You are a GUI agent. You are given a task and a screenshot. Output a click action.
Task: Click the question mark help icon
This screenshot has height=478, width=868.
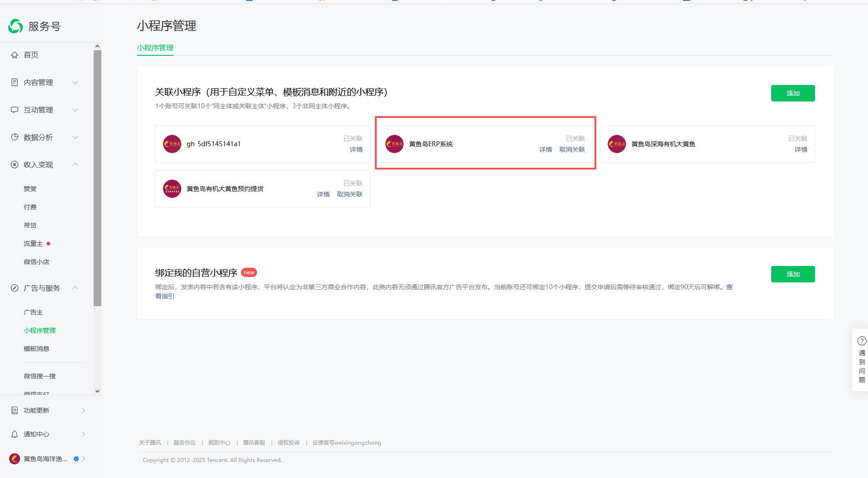pyautogui.click(x=862, y=341)
